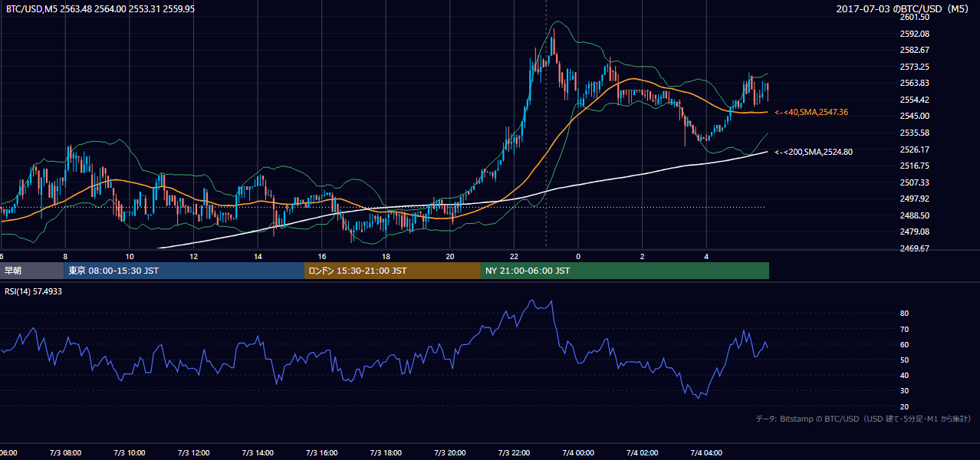Click price axis value 2601.50
This screenshot has width=980, height=460.
coord(914,17)
